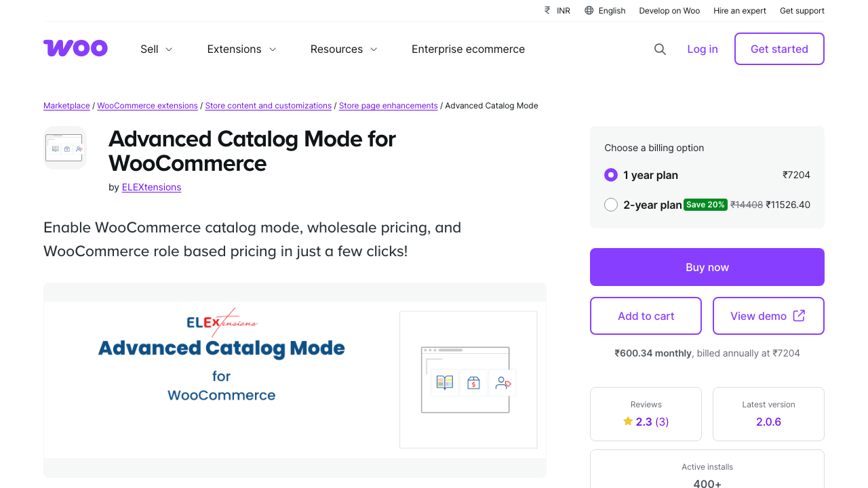
Task: Select the 2-year plan billing option
Action: pyautogui.click(x=611, y=204)
